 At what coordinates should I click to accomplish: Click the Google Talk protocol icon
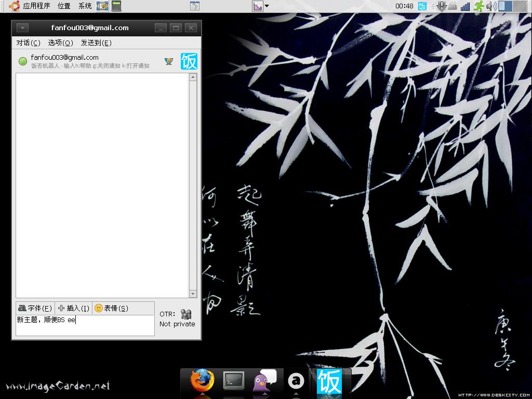pos(169,61)
